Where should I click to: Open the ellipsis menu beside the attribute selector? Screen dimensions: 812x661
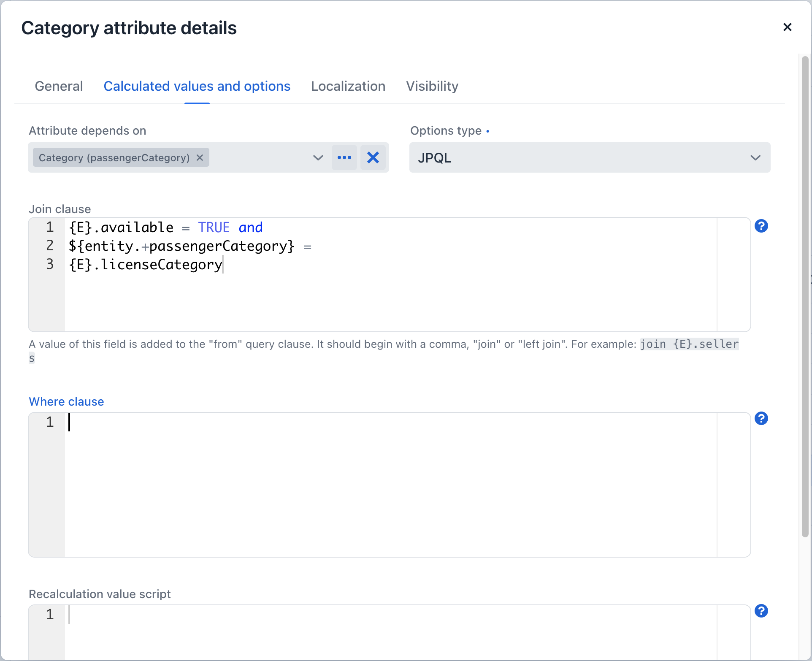click(x=345, y=157)
